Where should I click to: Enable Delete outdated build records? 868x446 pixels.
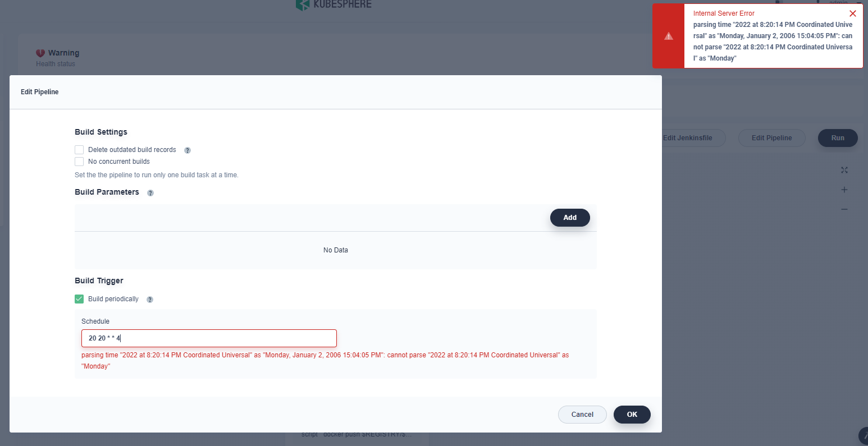coord(79,149)
